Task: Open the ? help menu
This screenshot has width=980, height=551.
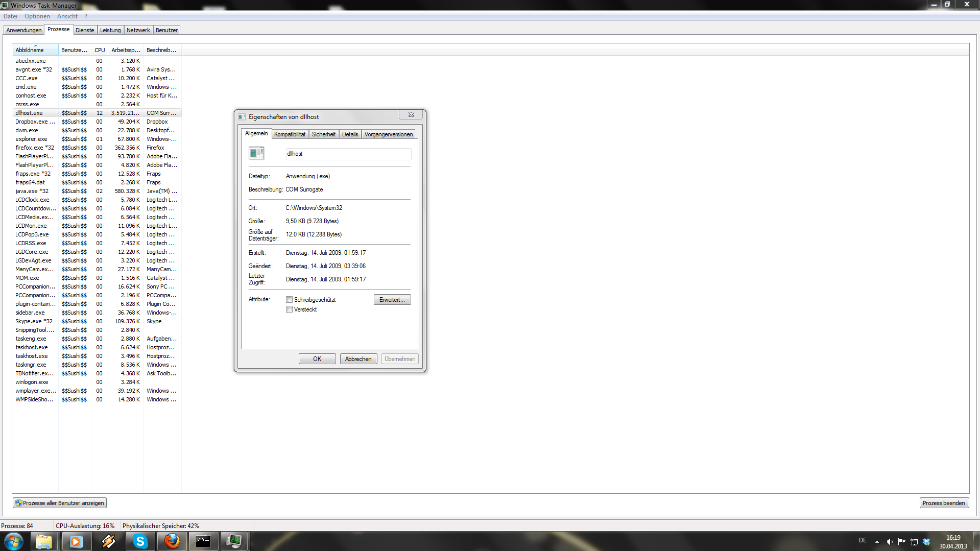Action: tap(86, 16)
